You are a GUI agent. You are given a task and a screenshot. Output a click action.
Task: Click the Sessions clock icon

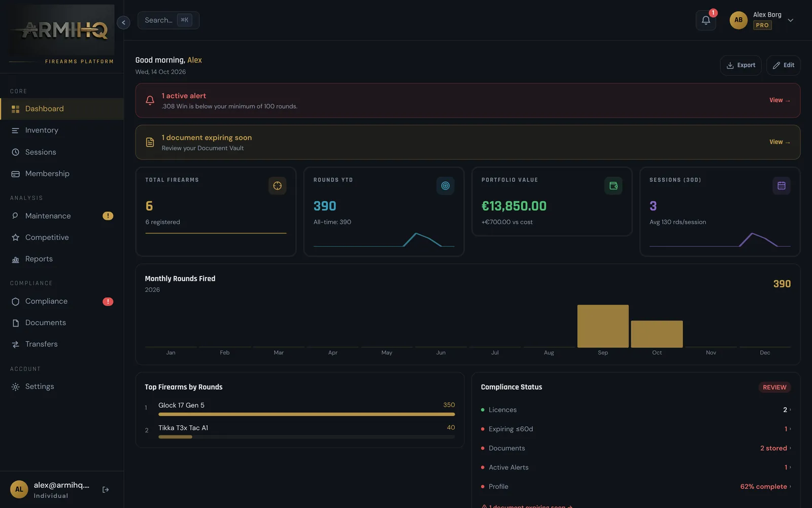[15, 152]
